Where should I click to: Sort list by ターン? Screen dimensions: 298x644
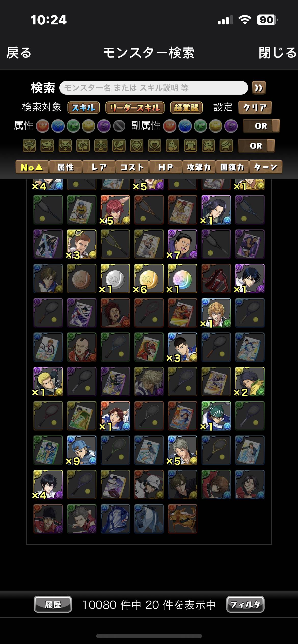266,167
